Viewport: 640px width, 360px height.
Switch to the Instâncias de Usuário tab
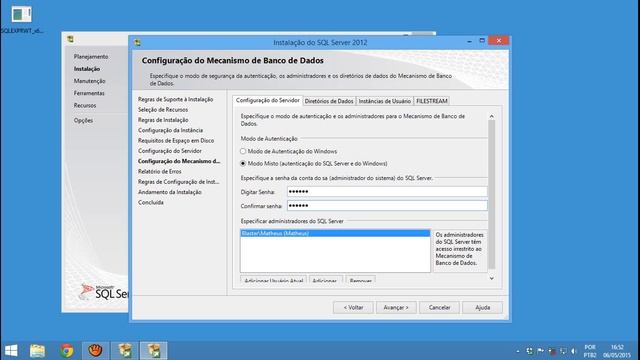coord(384,101)
